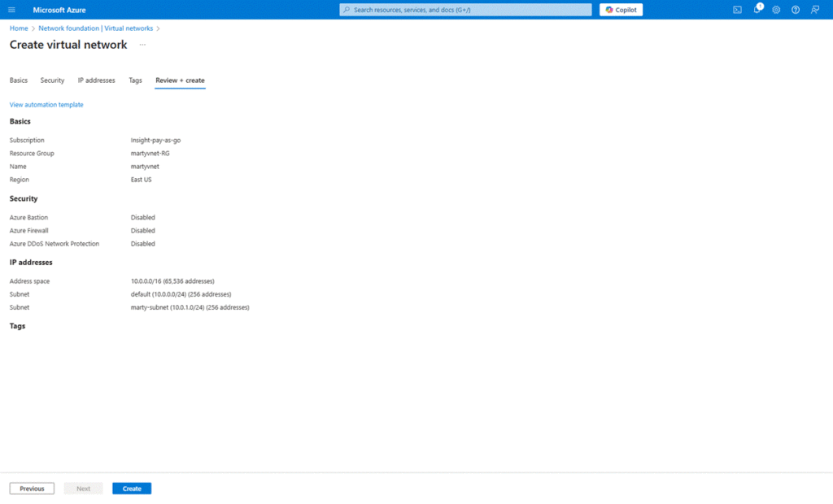The height and width of the screenshot is (504, 833).
Task: Switch to the Basics tab
Action: pos(18,80)
